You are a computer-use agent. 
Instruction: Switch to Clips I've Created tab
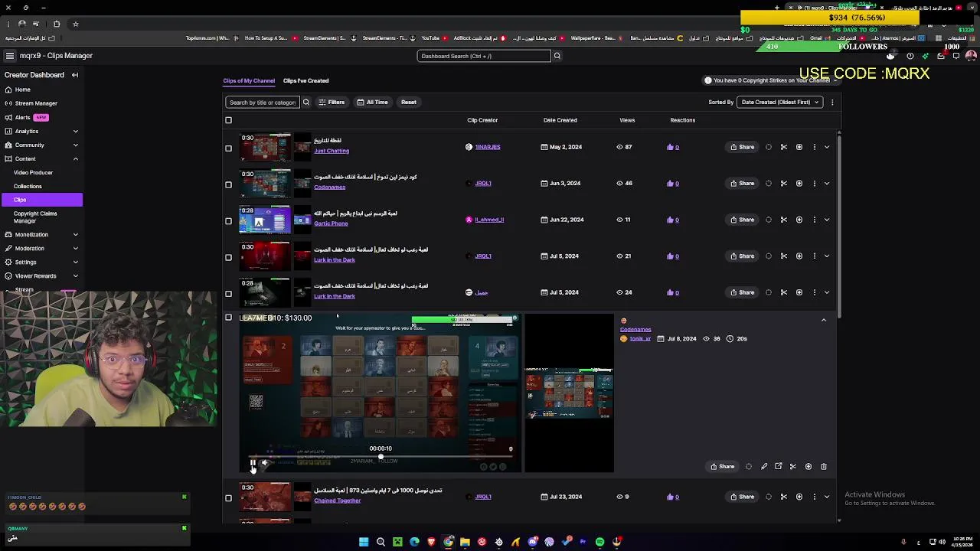[305, 80]
